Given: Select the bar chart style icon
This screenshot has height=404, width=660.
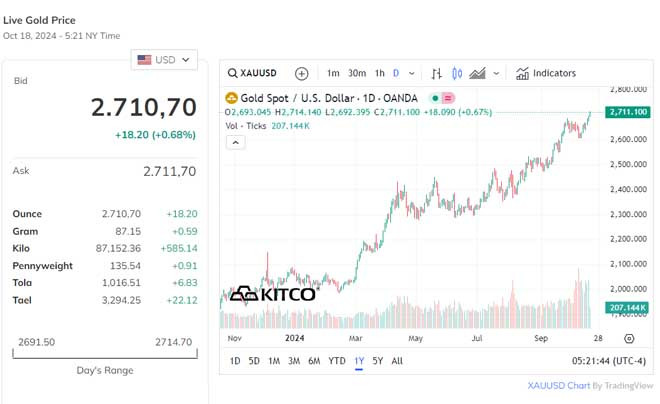Looking at the screenshot, I should (x=436, y=73).
